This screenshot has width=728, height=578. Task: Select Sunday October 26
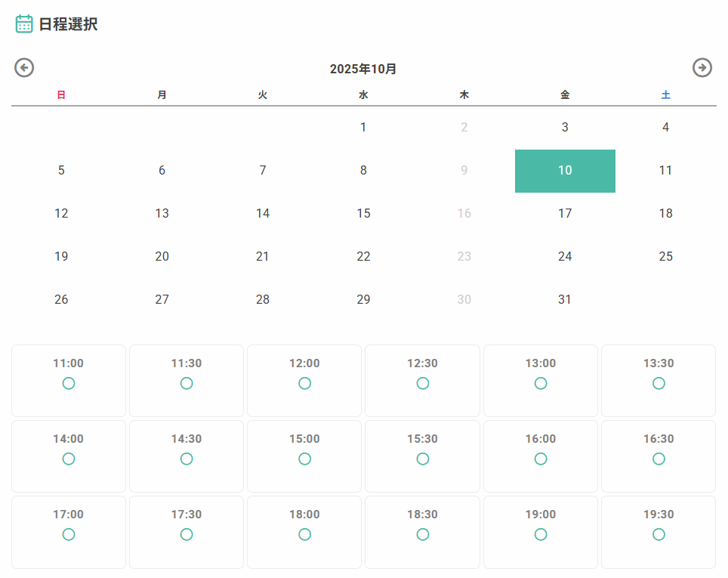[x=61, y=300]
